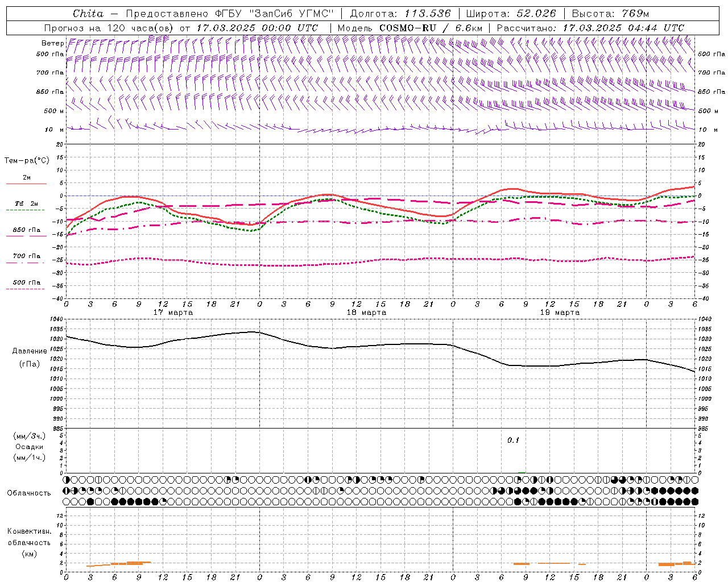
Task: Click the Осадки precipitation label
Action: coord(30,447)
